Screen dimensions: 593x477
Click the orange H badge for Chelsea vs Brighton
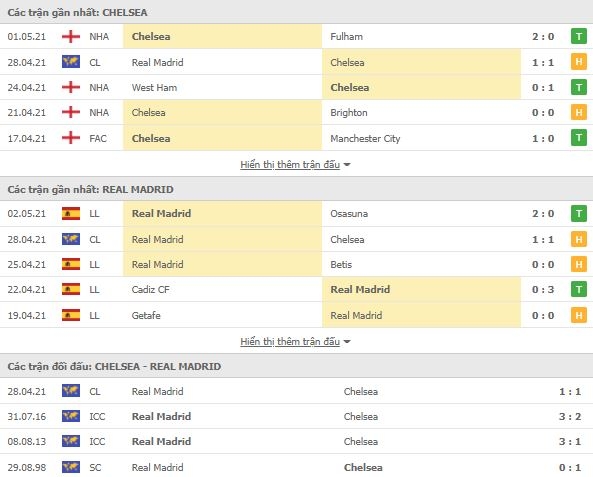tap(579, 112)
